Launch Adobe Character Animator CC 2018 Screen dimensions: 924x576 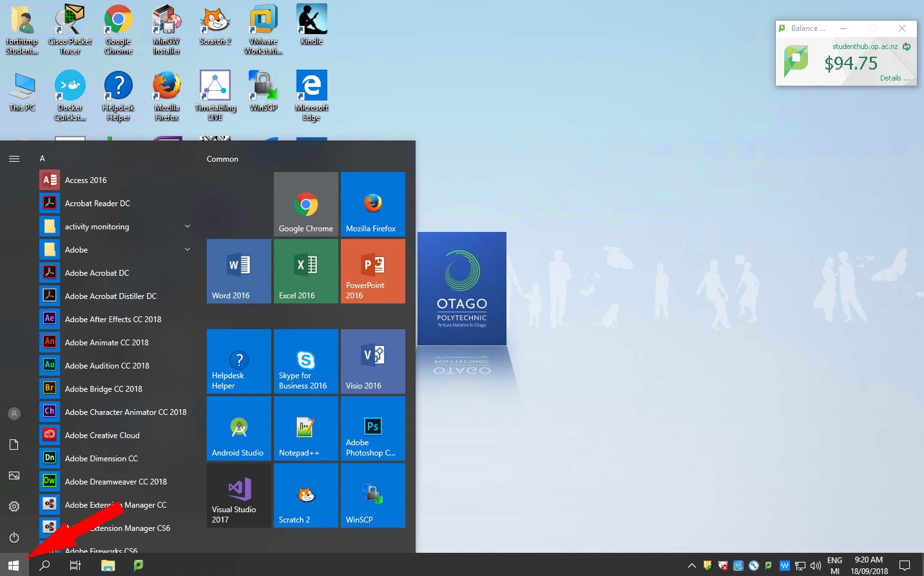pos(116,412)
